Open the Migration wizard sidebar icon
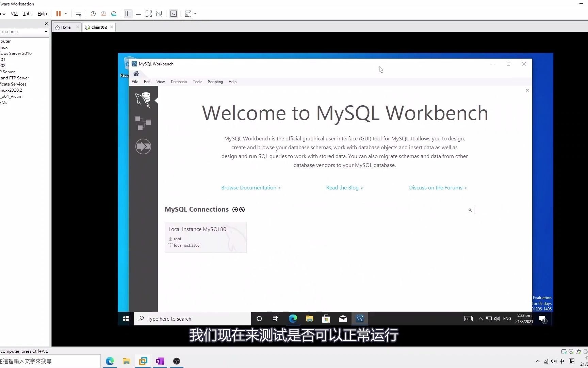The image size is (588, 368). point(143,147)
